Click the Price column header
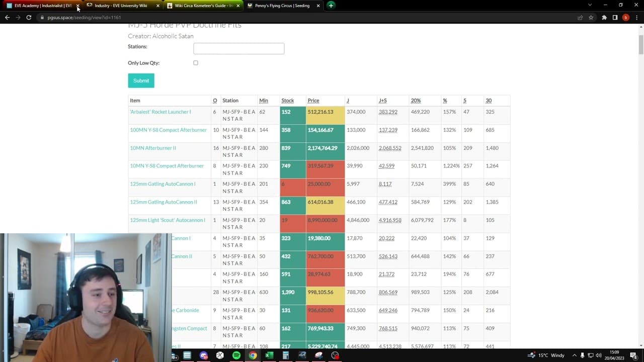The width and height of the screenshot is (644, 362). point(313,101)
